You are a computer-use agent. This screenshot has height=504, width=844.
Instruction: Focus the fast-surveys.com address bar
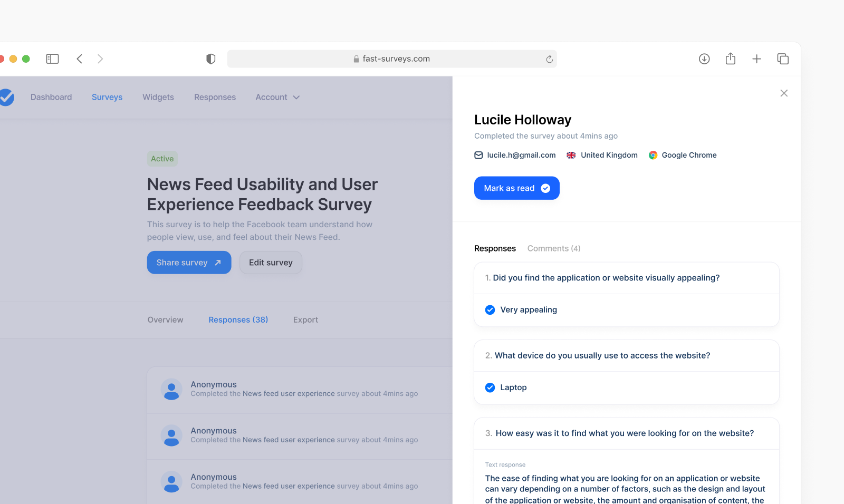coord(392,59)
